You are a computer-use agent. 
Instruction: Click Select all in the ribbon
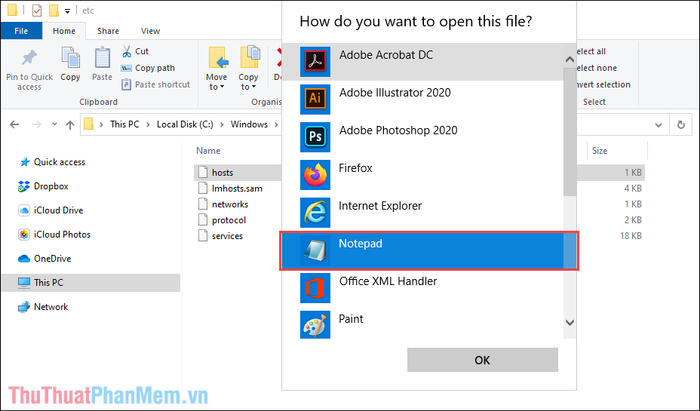point(591,51)
